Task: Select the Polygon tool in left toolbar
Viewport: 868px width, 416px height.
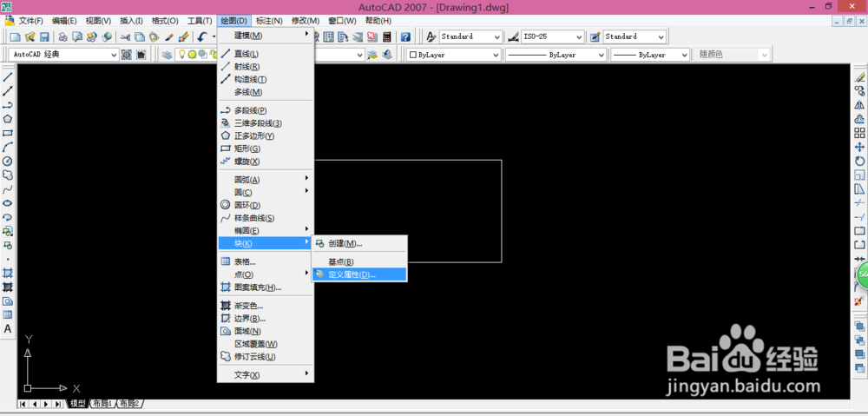Action: click(x=8, y=119)
